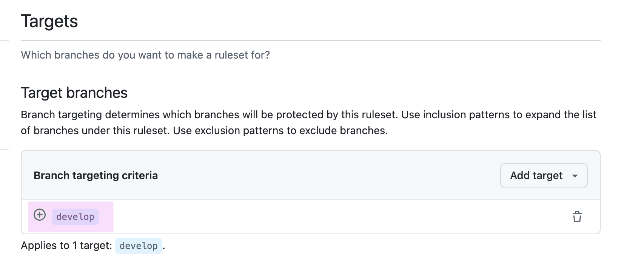
Task: Delete the develop target with trash icon
Action: tap(577, 217)
